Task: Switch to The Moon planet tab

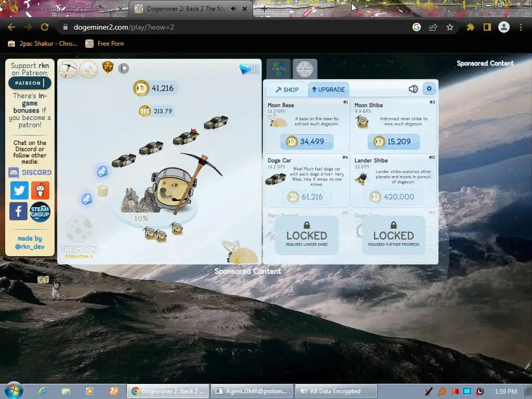Action: point(304,69)
